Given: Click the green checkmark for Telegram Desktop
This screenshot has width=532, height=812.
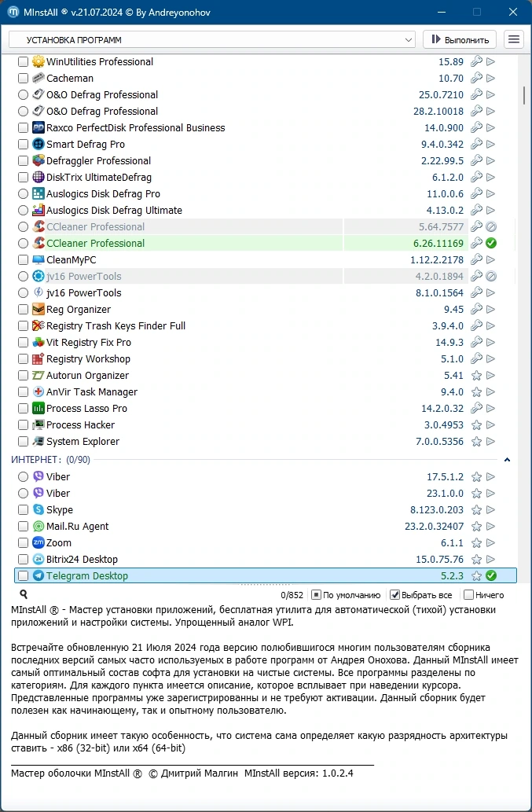Looking at the screenshot, I should [x=491, y=575].
